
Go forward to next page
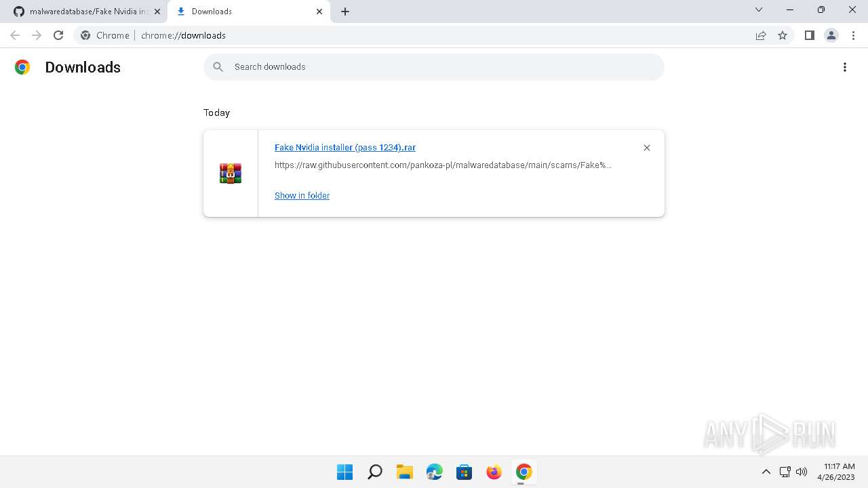[x=37, y=35]
